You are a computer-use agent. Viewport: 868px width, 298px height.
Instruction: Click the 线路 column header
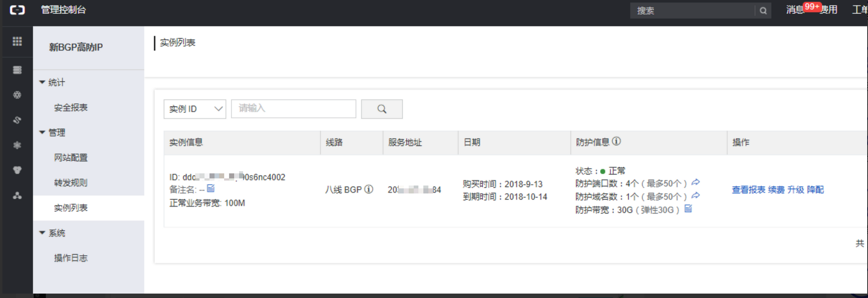pos(334,142)
